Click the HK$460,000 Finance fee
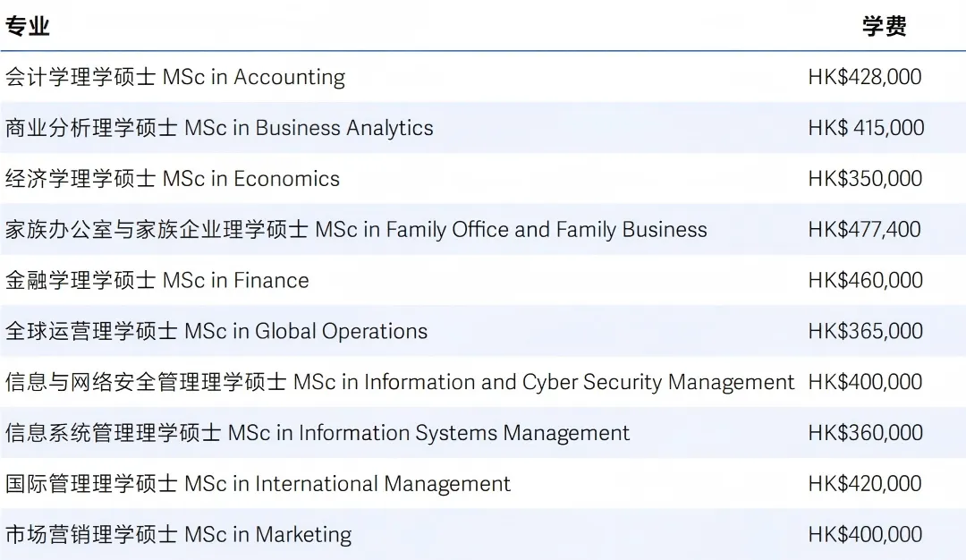 [x=866, y=280]
